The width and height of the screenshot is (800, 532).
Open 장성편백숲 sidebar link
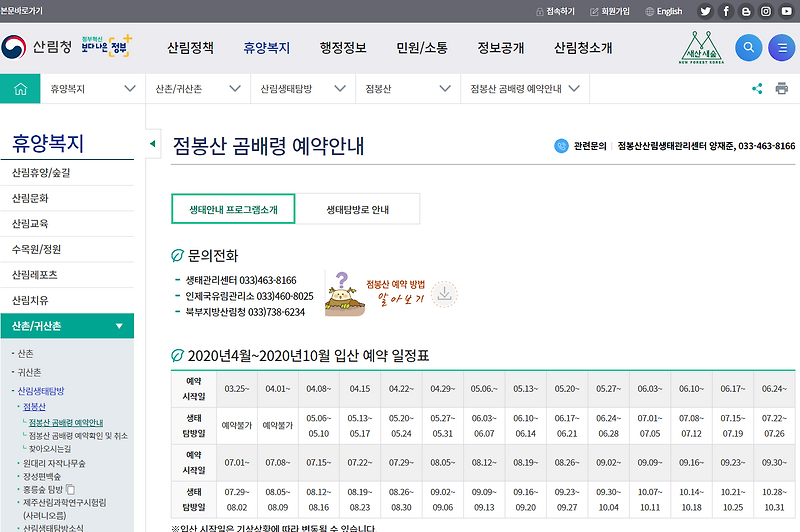(x=42, y=476)
